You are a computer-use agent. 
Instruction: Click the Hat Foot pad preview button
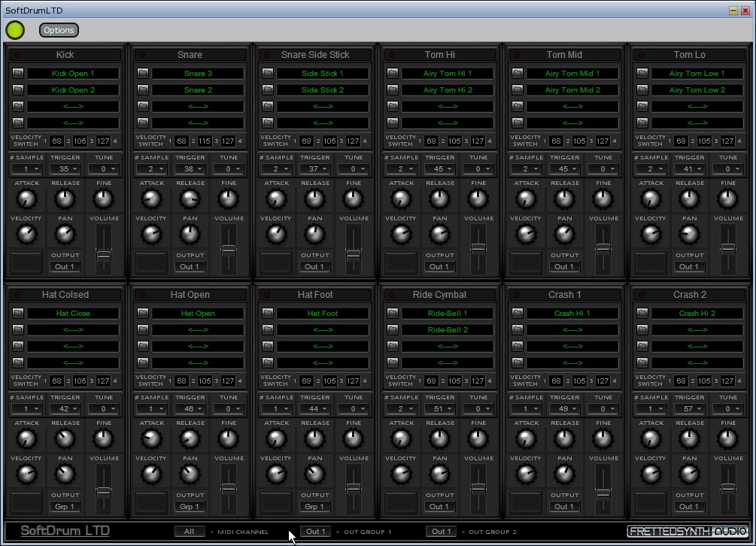coord(276,502)
